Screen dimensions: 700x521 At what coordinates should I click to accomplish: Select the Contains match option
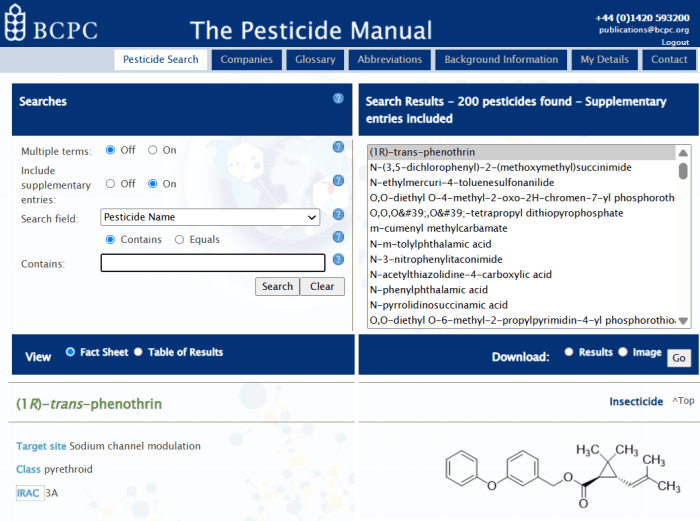point(110,240)
